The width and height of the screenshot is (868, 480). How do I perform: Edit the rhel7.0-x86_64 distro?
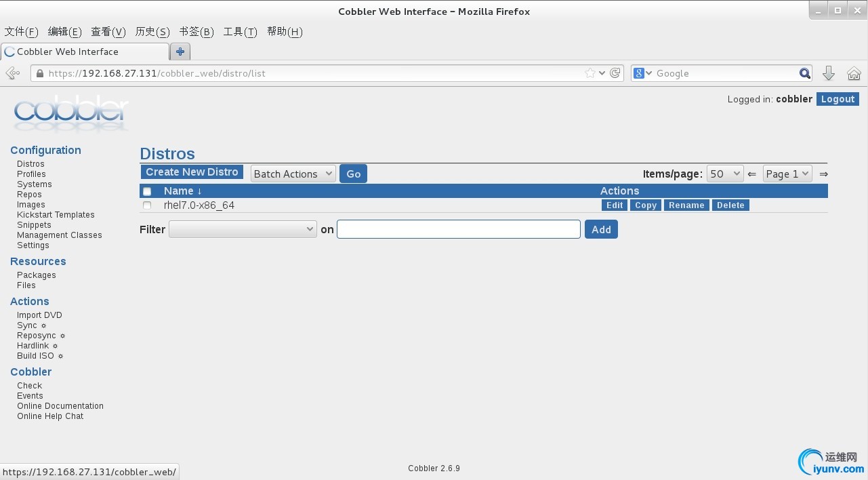615,205
